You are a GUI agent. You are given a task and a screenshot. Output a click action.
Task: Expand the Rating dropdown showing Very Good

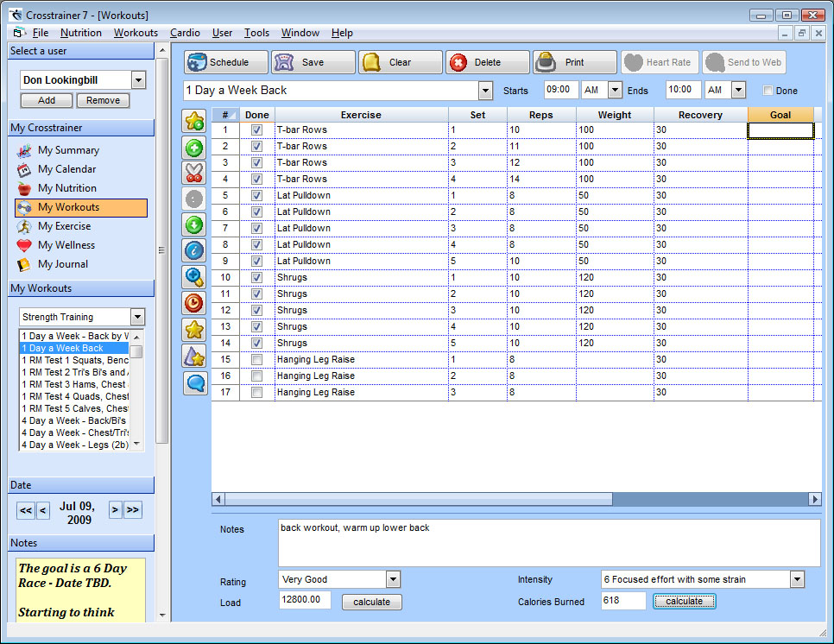[x=393, y=579]
